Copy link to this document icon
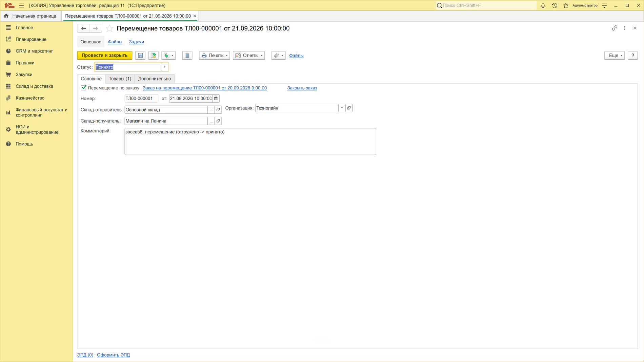The image size is (644, 362). pyautogui.click(x=615, y=28)
